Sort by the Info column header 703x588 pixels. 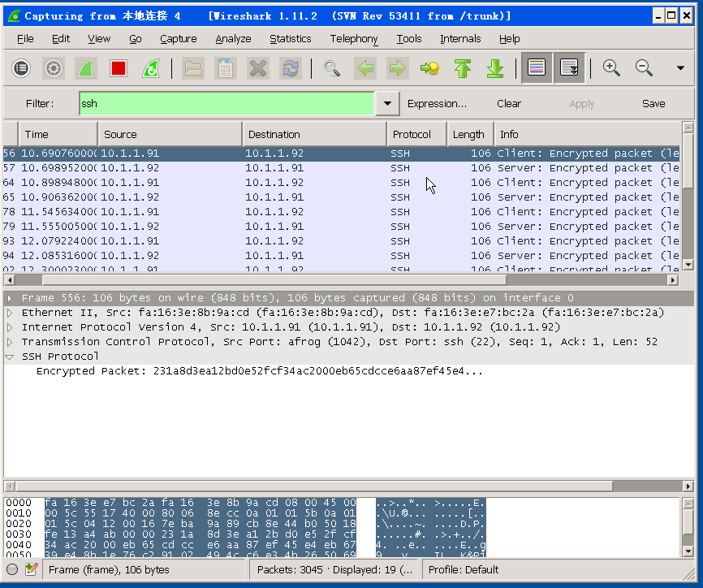587,134
